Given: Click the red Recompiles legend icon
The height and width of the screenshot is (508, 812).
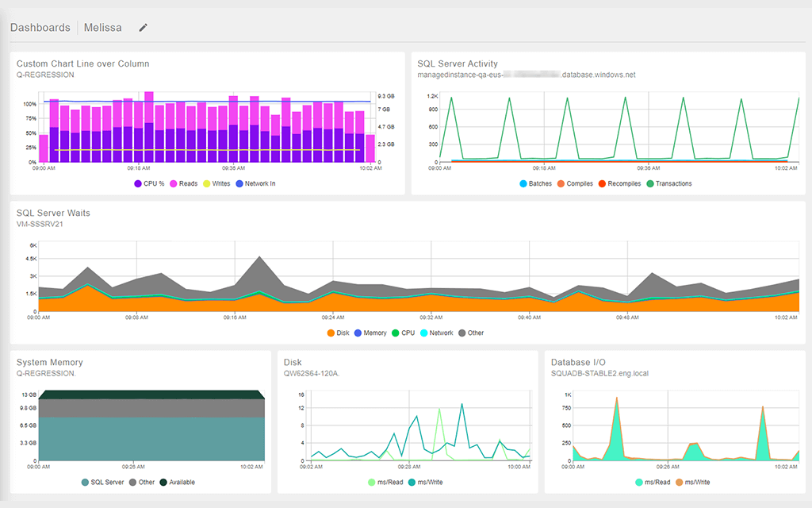Looking at the screenshot, I should coord(602,183).
